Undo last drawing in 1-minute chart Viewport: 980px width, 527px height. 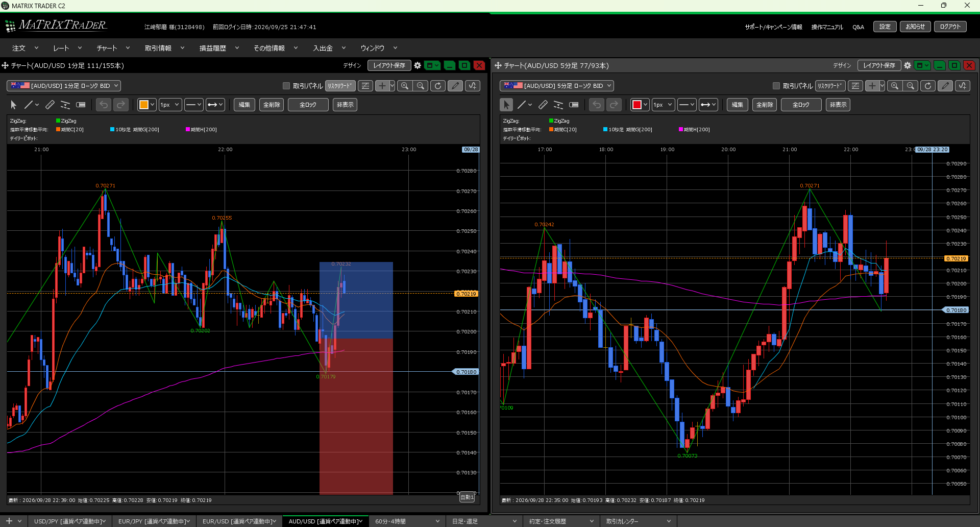pos(104,105)
